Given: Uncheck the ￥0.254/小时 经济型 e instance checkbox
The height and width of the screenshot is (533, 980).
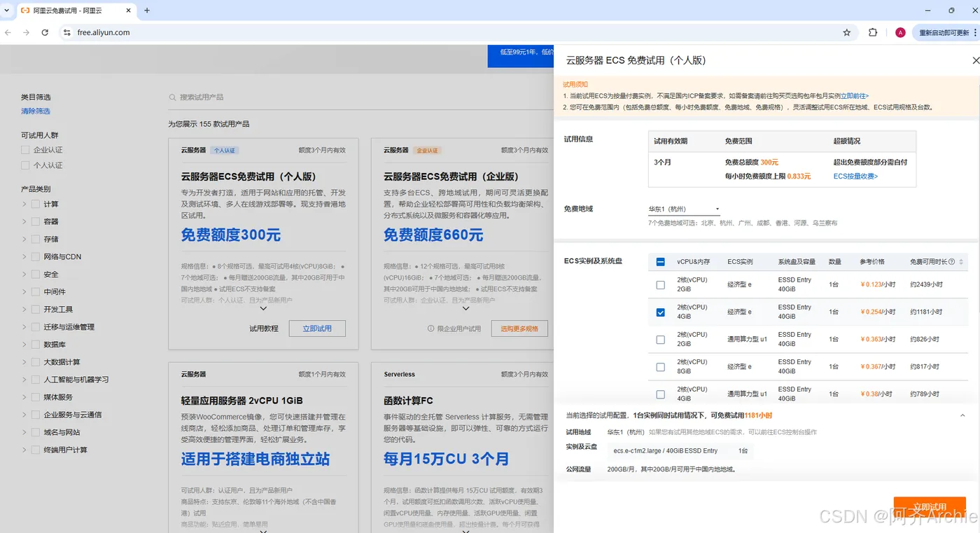Looking at the screenshot, I should (661, 312).
